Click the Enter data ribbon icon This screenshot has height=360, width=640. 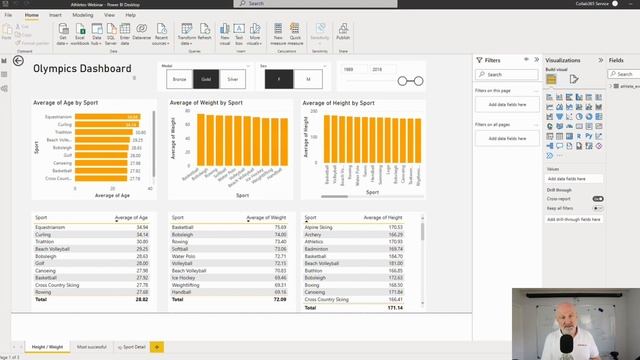coord(124,34)
